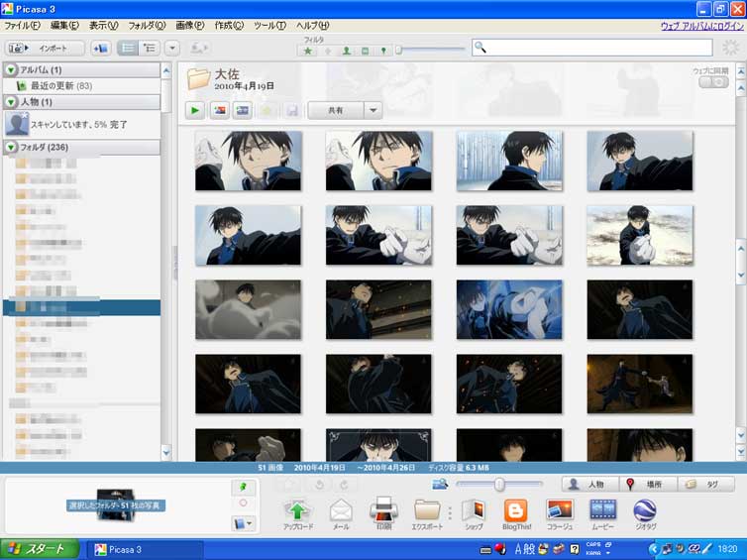The width and height of the screenshot is (747, 560).
Task: Play slideshow with the green play button
Action: [195, 111]
